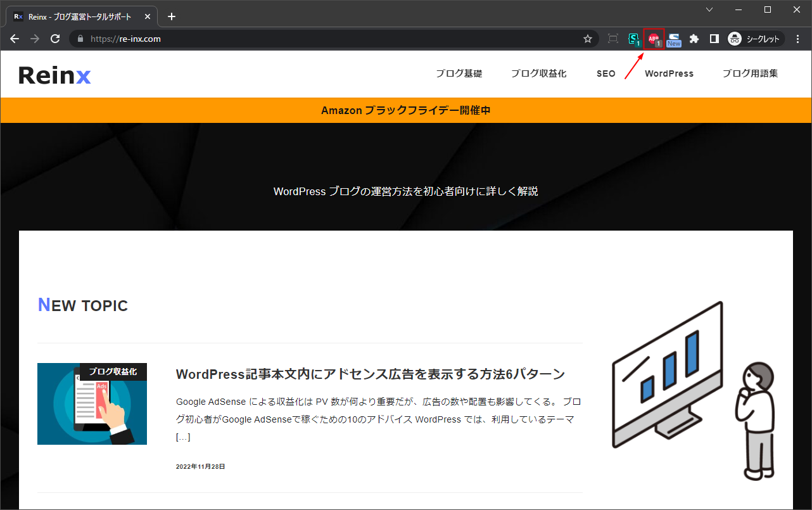Image resolution: width=812 pixels, height=510 pixels.
Task: Open article WordPress記事本文内にアドセンス広告 title
Action: pos(371,374)
